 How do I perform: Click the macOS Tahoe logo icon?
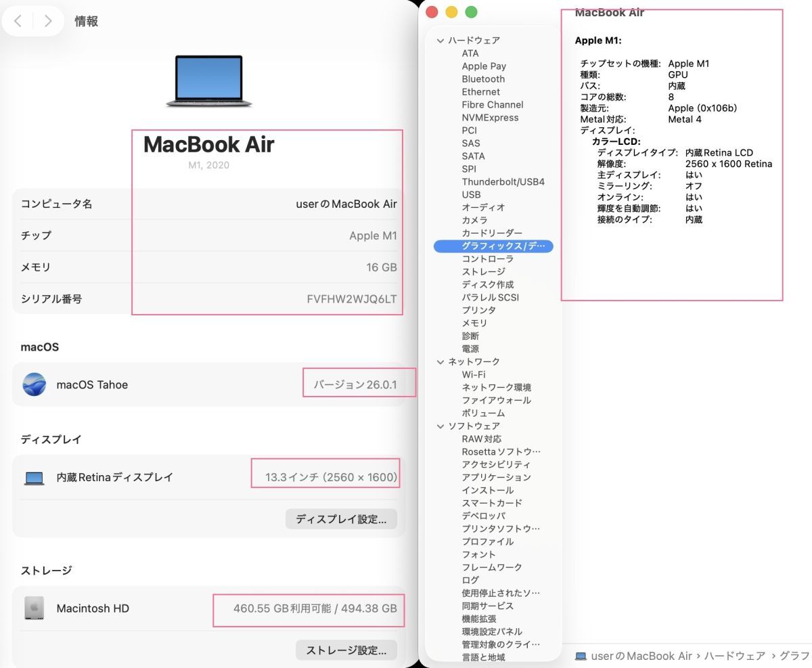[35, 384]
